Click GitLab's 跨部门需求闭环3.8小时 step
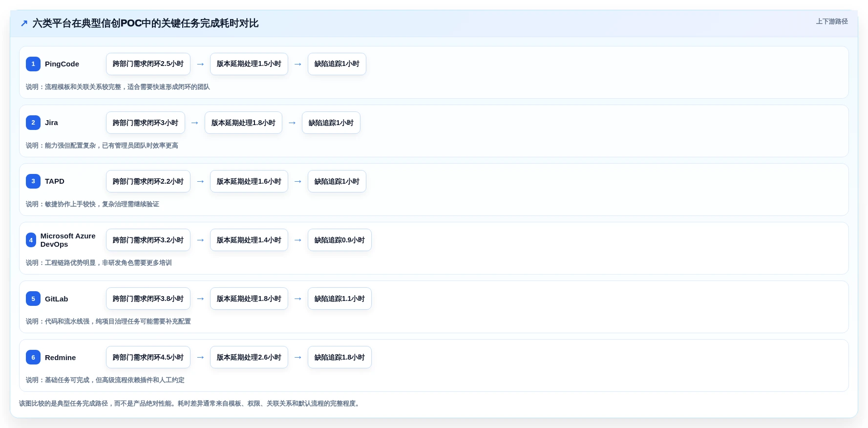Viewport: 868px width, 428px height. point(148,299)
